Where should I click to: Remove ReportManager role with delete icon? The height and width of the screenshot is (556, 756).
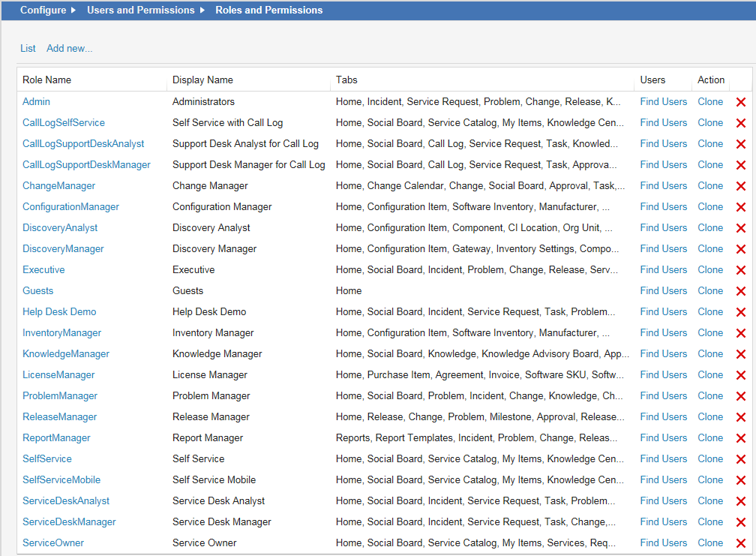[x=740, y=438]
